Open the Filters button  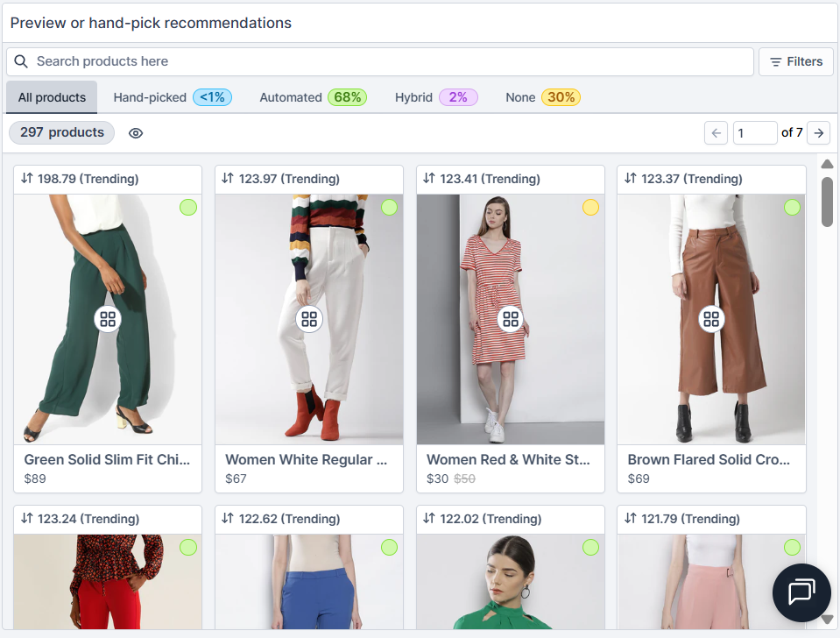(796, 61)
